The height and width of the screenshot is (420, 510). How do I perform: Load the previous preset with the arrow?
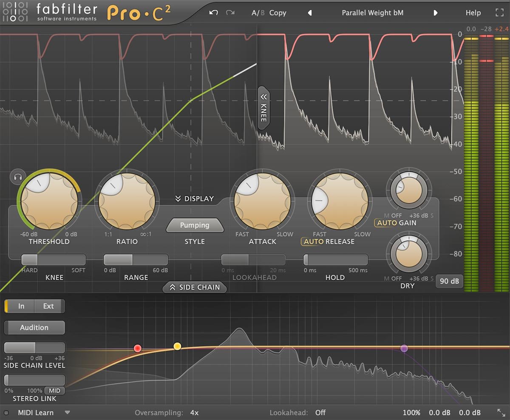pos(310,13)
